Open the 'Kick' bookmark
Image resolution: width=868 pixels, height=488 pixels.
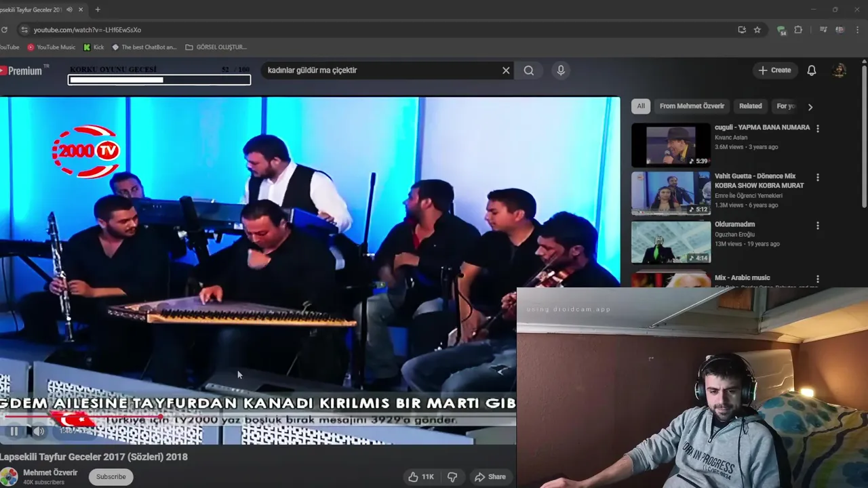point(94,47)
